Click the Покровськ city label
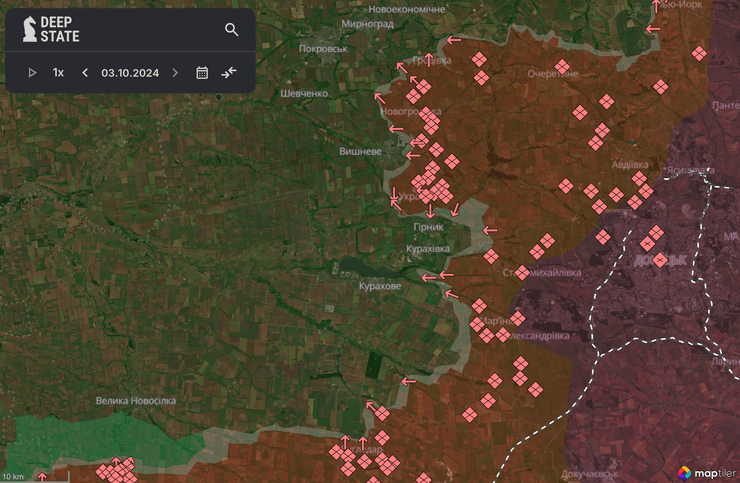 point(322,48)
